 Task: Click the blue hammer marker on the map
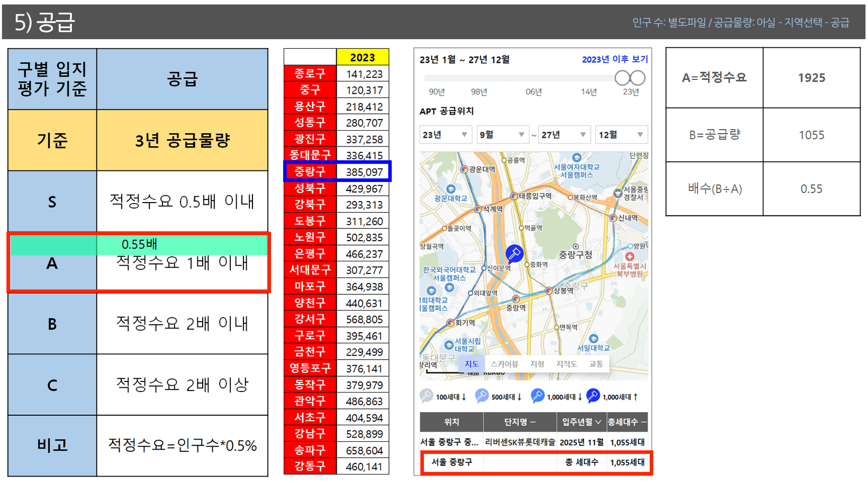(514, 253)
